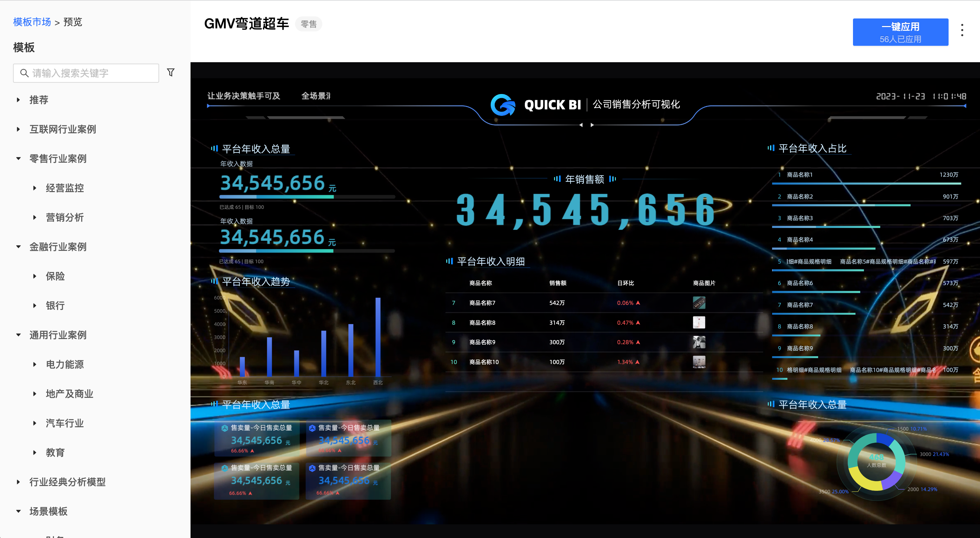Image resolution: width=980 pixels, height=538 pixels.
Task: Open the three-dot more options menu
Action: [x=962, y=30]
